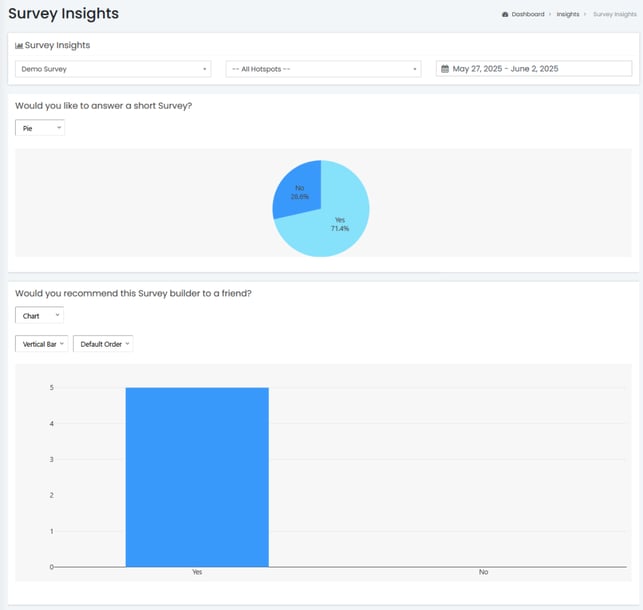The height and width of the screenshot is (610, 643).
Task: Click the Dashboard home icon in the breadcrumb
Action: 505,14
